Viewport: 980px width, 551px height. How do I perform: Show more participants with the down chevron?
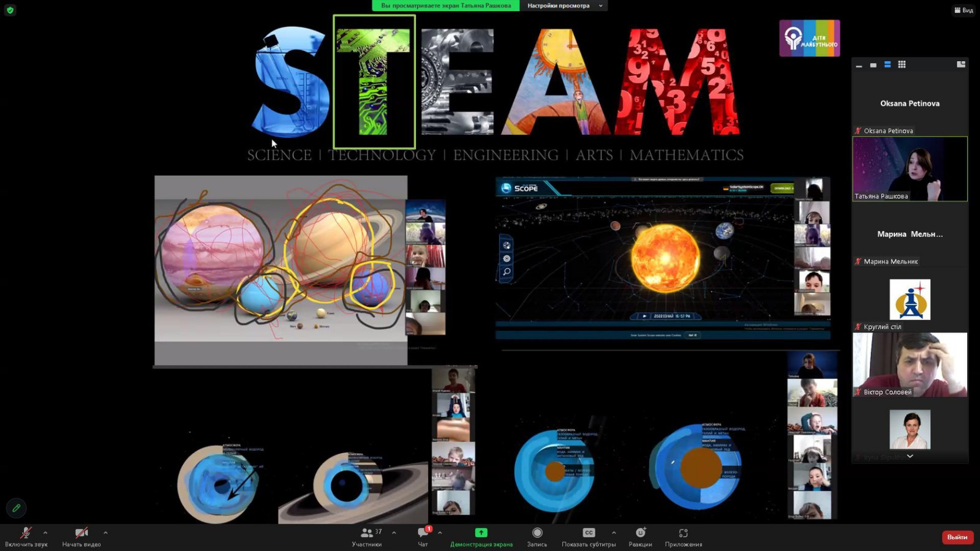click(x=910, y=456)
